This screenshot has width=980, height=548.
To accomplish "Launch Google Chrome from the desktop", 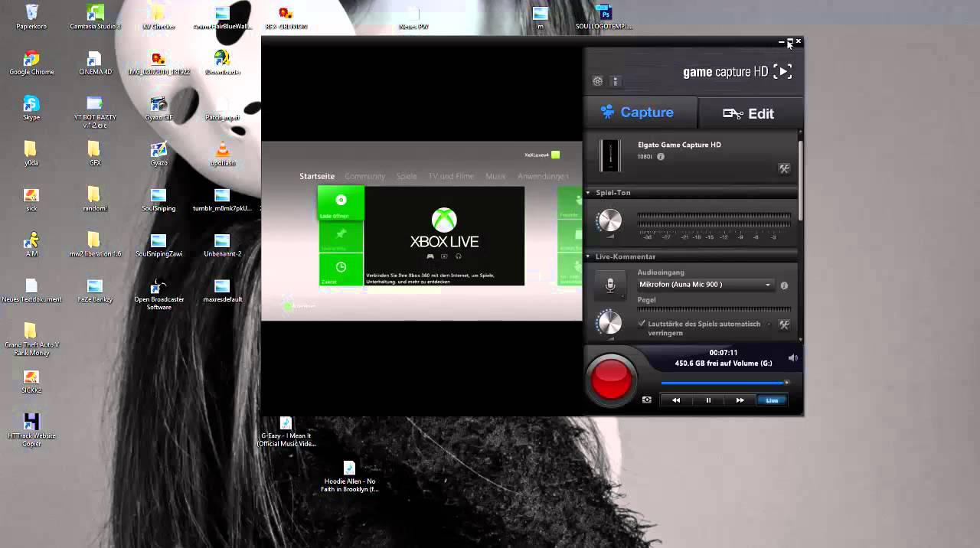I will (x=31, y=63).
